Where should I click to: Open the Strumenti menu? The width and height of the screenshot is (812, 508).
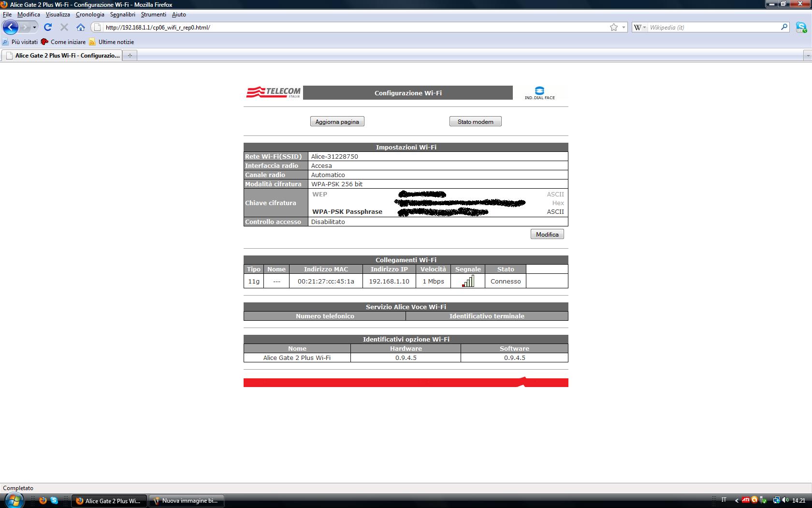point(153,15)
